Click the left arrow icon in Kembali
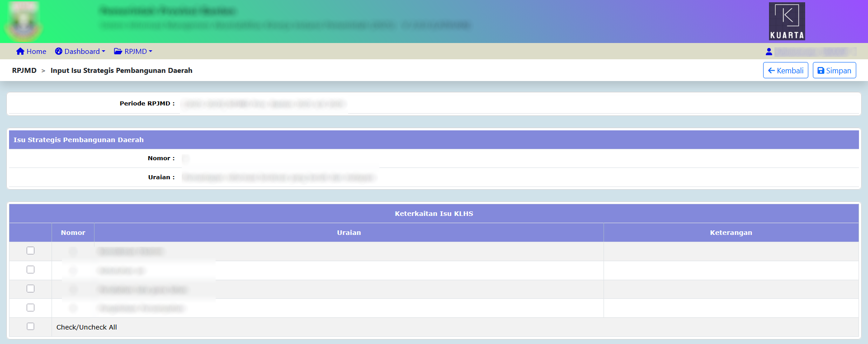Viewport: 868px width, 344px height. (x=771, y=71)
